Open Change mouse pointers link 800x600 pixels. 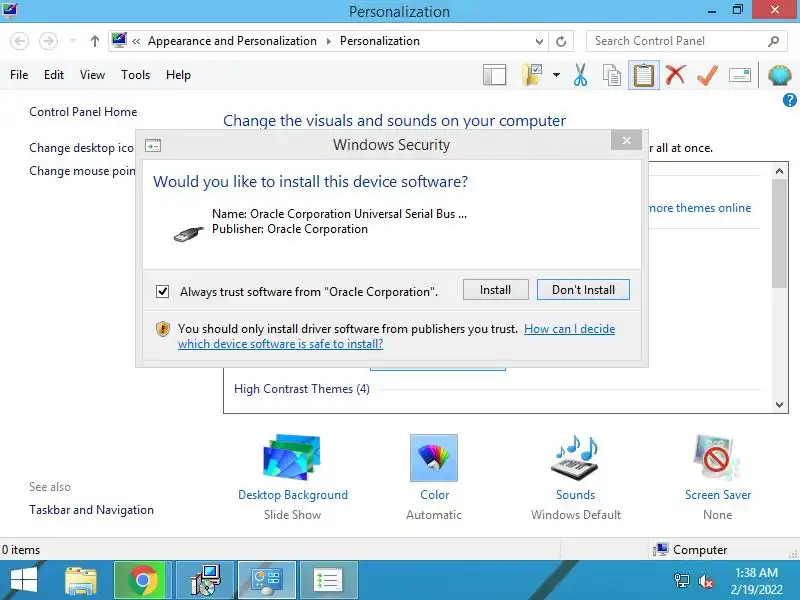click(82, 171)
